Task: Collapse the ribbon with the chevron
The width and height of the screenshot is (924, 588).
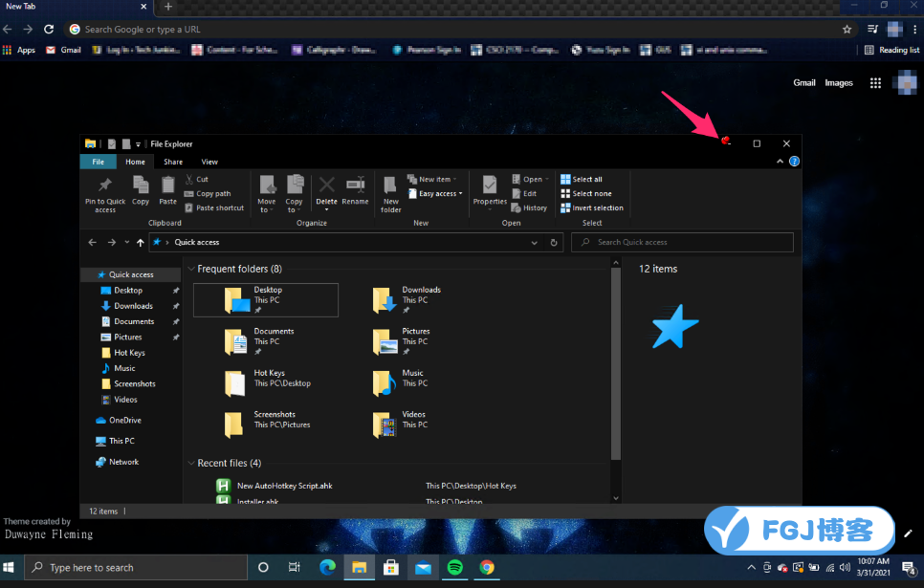Action: [780, 162]
